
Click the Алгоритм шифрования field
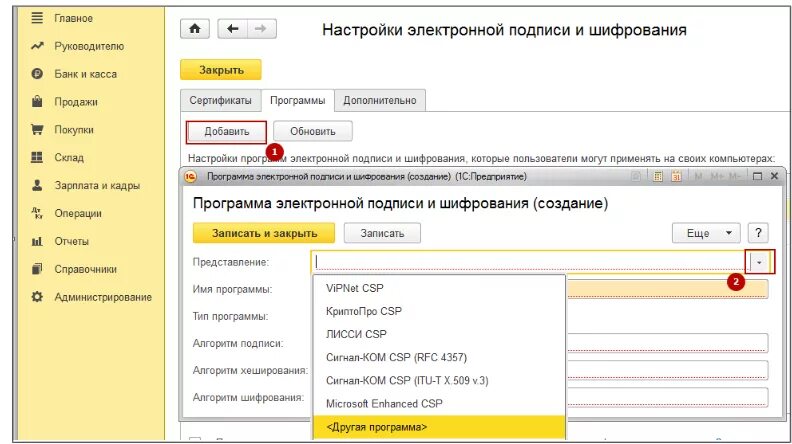pyautogui.click(x=667, y=398)
